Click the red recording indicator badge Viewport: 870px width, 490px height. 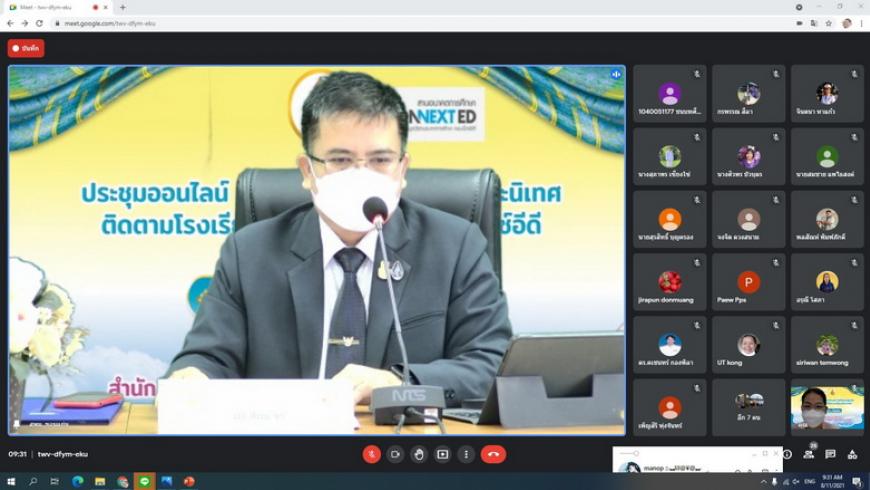(x=26, y=48)
